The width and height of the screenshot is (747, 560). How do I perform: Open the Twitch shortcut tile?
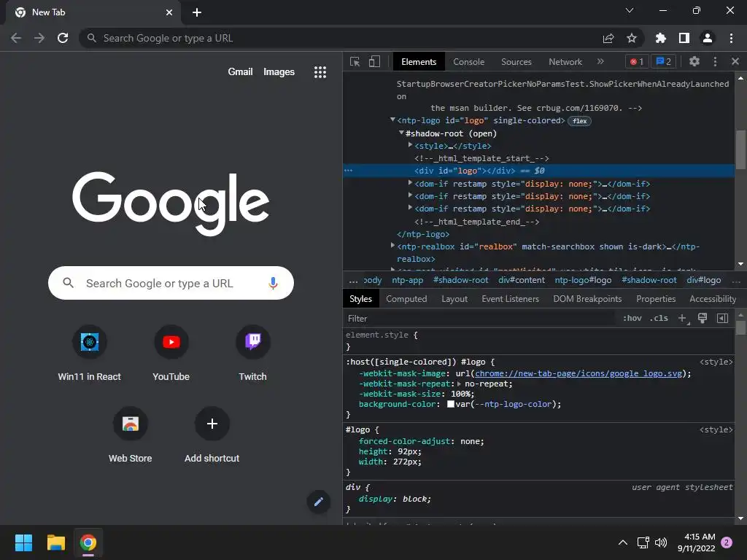(x=252, y=354)
